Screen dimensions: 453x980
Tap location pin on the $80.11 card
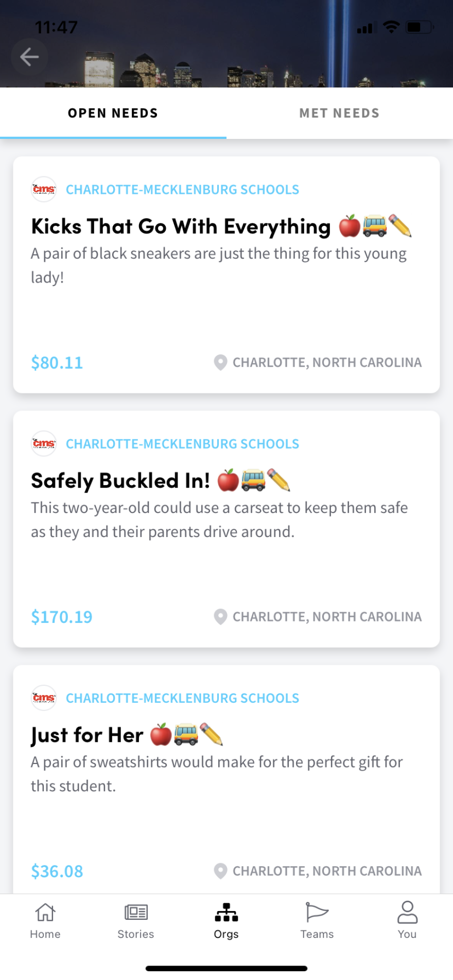(x=220, y=363)
